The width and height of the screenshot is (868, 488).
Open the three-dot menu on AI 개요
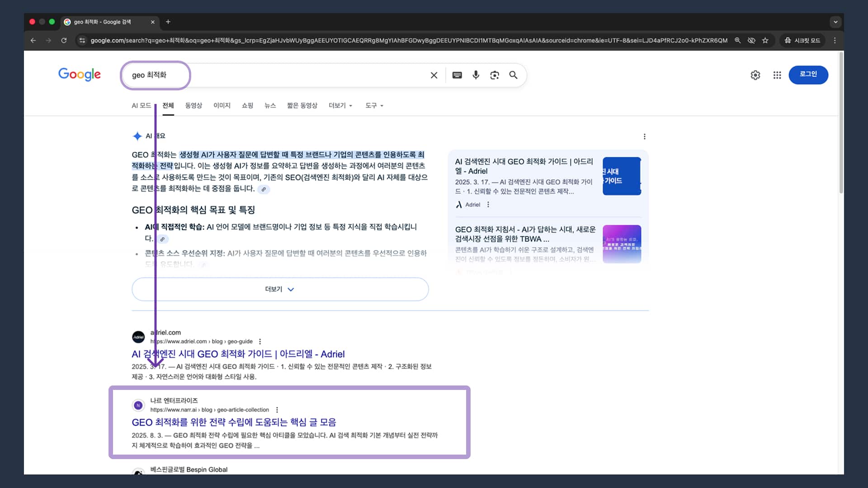point(645,136)
